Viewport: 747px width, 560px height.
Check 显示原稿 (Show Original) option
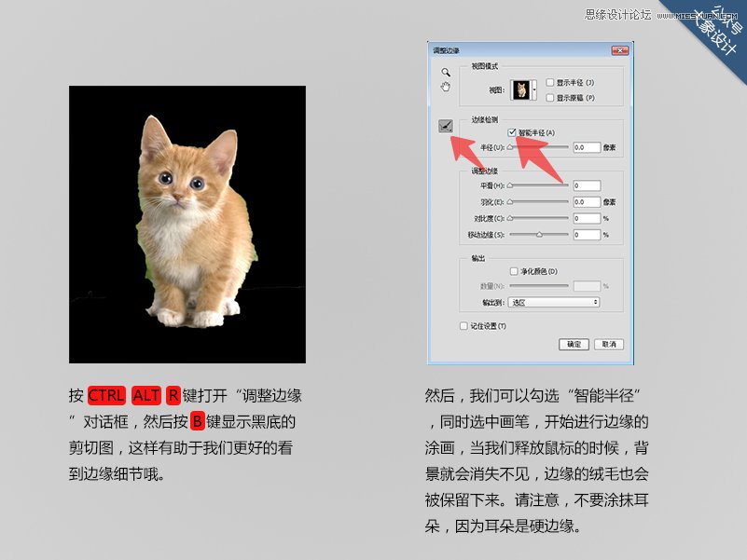pos(549,95)
